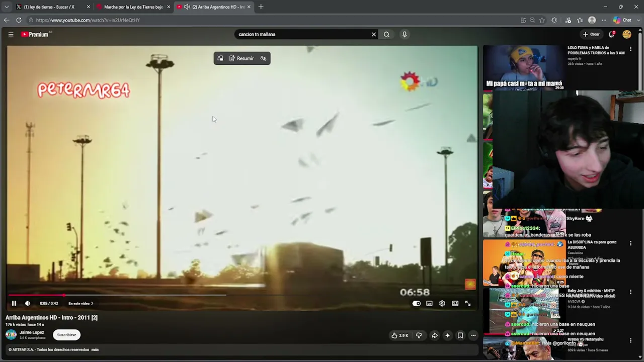This screenshot has height=362, width=644.
Task: Open browser extensions puzzle icon
Action: tap(554, 20)
